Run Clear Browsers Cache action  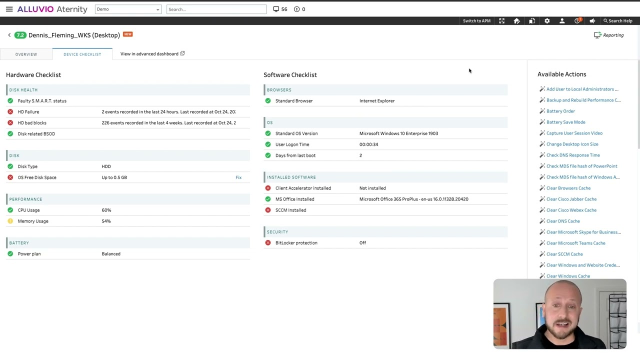tap(569, 188)
